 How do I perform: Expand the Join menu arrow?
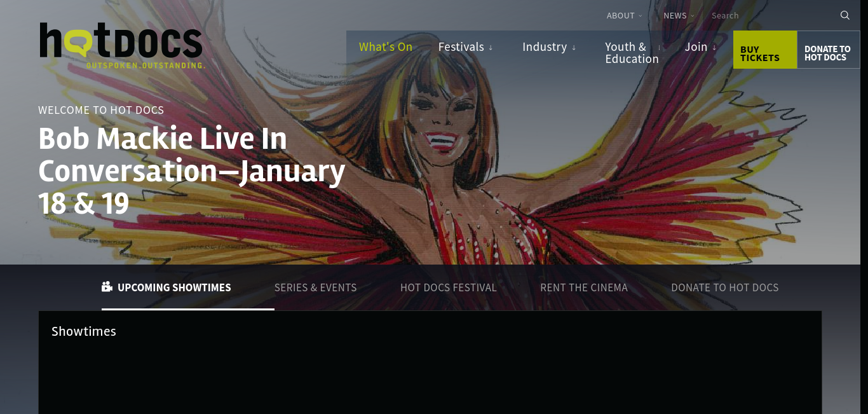(714, 48)
